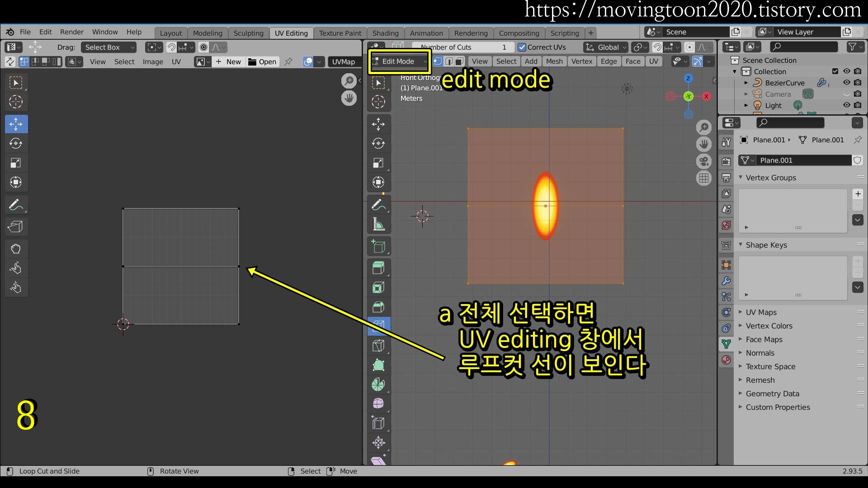This screenshot has width=868, height=488.
Task: Open the Edge menu in viewport header
Action: (609, 61)
